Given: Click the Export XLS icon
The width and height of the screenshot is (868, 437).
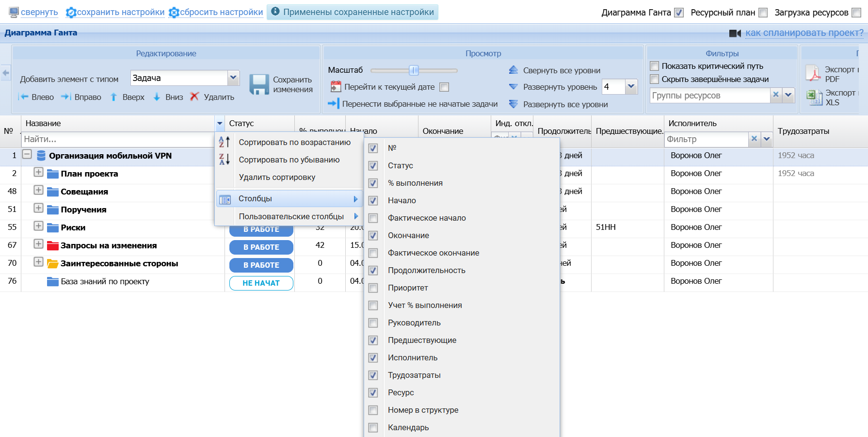Looking at the screenshot, I should tap(814, 97).
